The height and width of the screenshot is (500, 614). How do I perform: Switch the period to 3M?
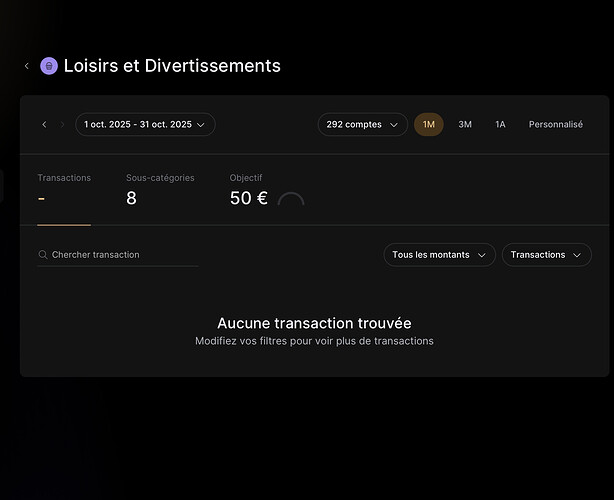pyautogui.click(x=465, y=125)
